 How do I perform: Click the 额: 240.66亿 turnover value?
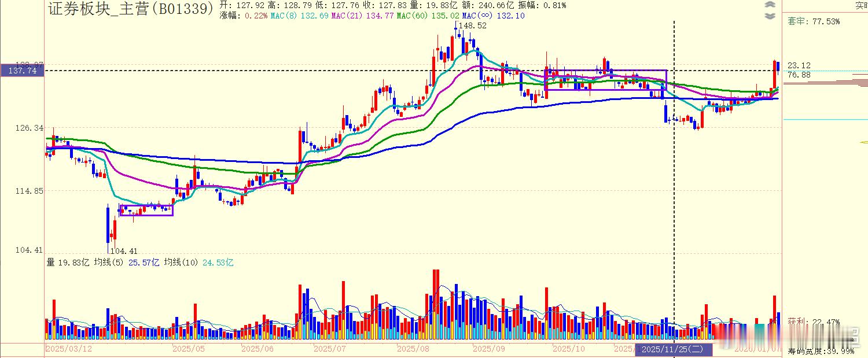pos(488,5)
